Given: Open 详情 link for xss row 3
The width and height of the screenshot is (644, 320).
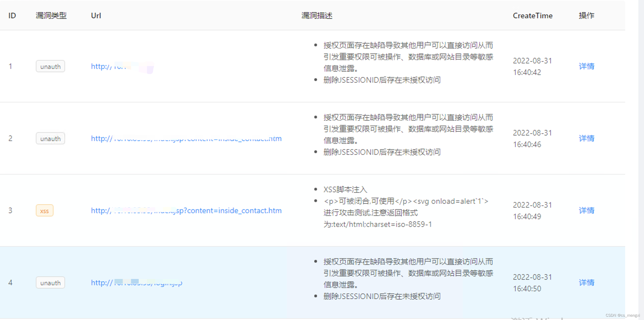Looking at the screenshot, I should pos(586,211).
